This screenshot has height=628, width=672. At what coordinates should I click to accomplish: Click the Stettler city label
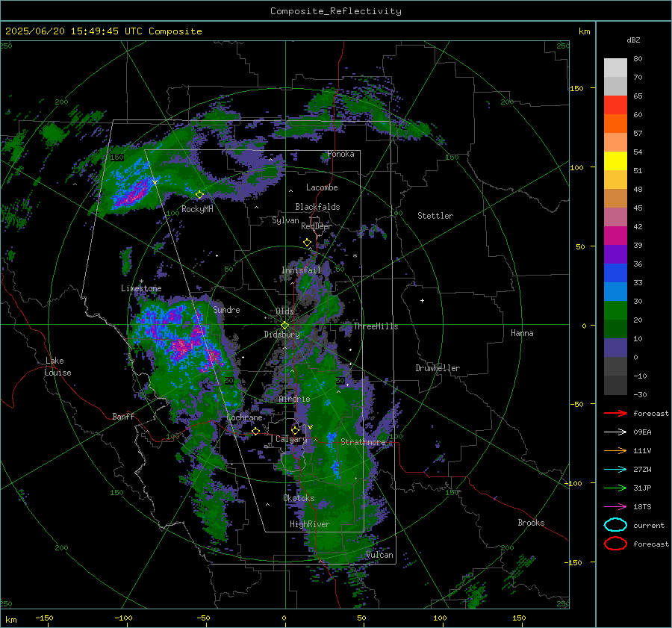(x=435, y=216)
